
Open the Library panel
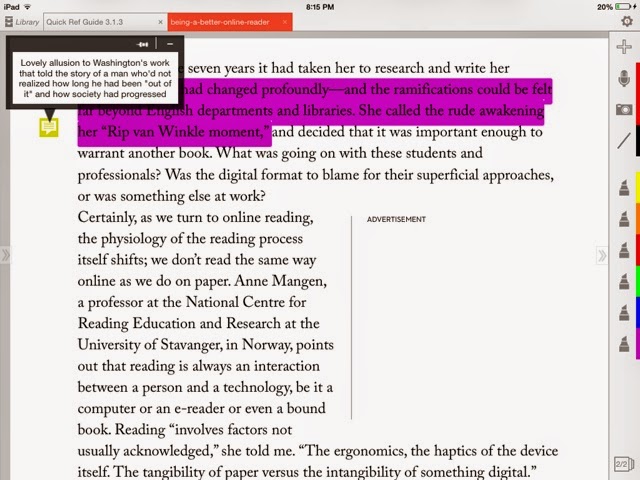[22, 22]
